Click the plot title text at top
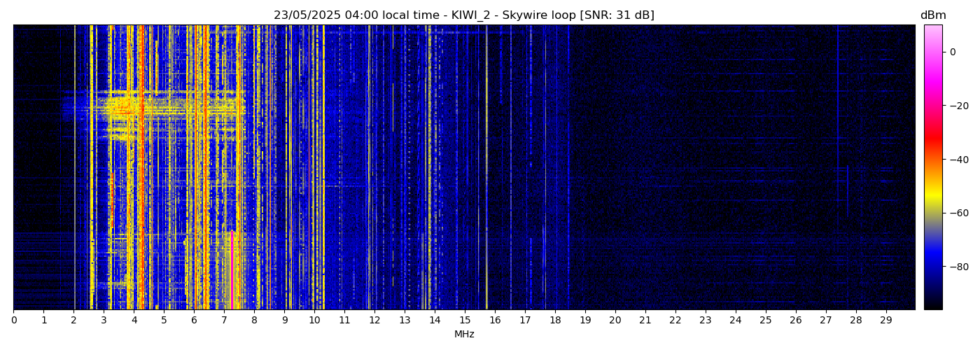The image size is (980, 350). pyautogui.click(x=463, y=15)
